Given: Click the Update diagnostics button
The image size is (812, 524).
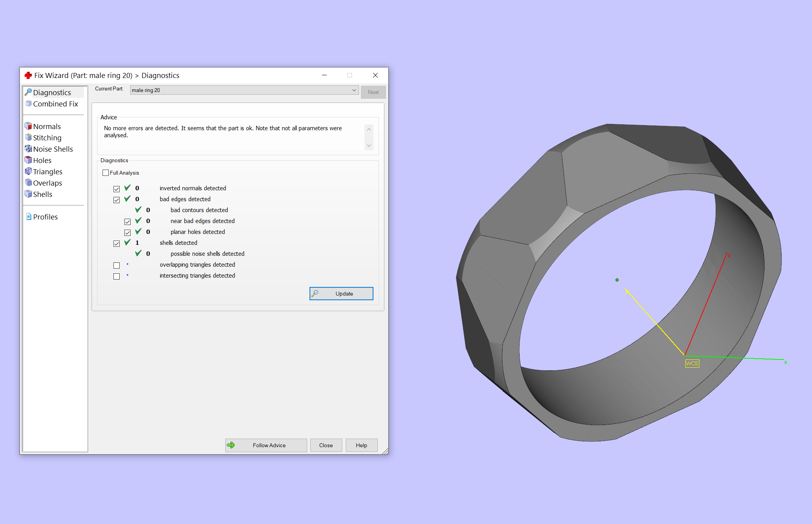Looking at the screenshot, I should (341, 294).
